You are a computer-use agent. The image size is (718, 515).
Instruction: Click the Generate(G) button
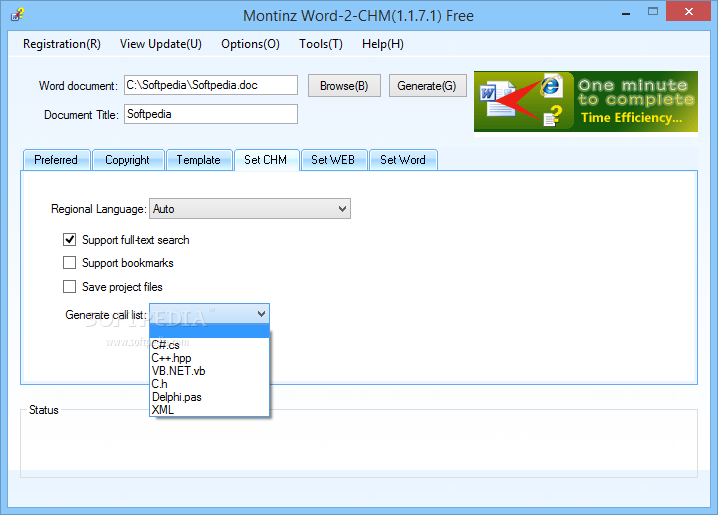pos(427,86)
